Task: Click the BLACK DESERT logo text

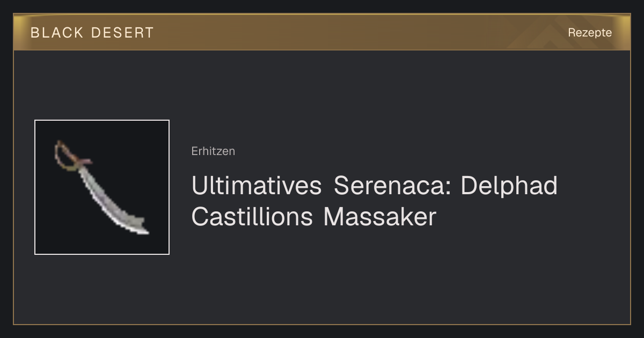Action: (x=92, y=33)
